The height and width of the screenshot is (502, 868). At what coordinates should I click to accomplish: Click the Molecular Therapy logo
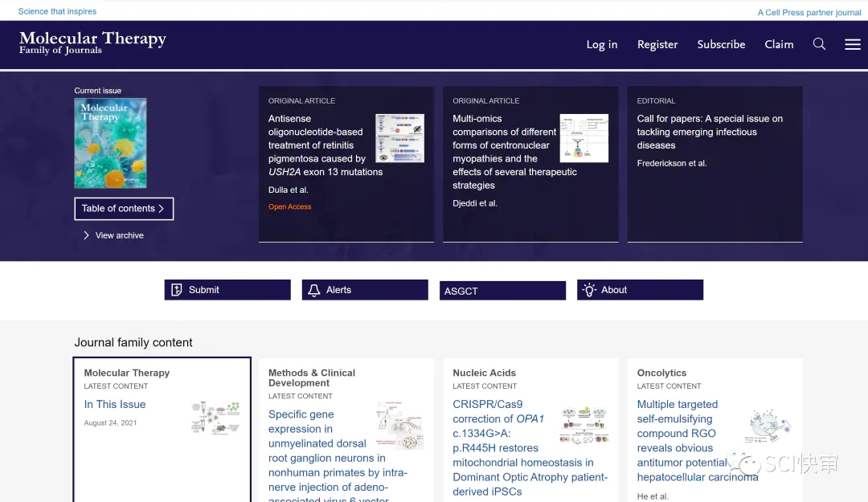pos(92,43)
